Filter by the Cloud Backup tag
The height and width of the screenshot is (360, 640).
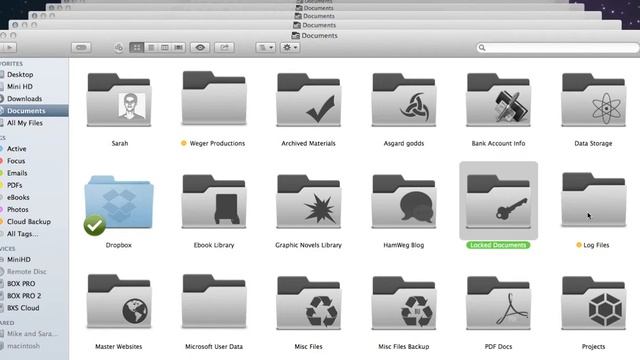(x=29, y=222)
